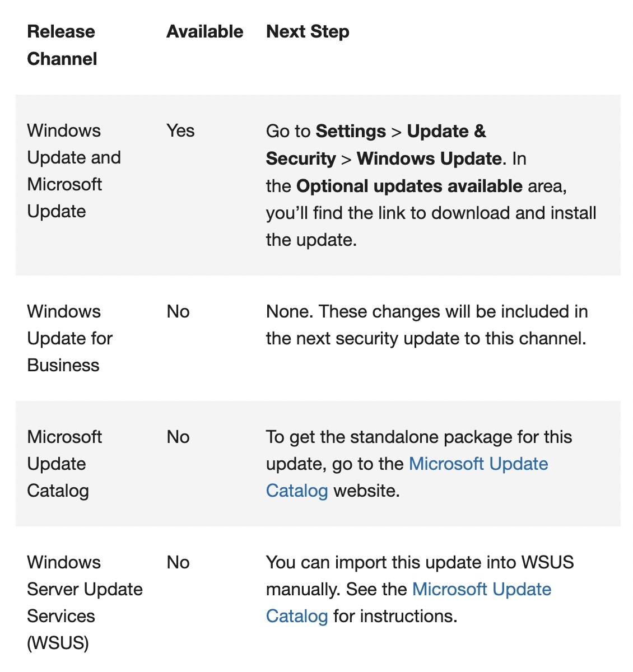
Task: Select the Windows Server Update Services (WSUS) cell
Action: 85,603
